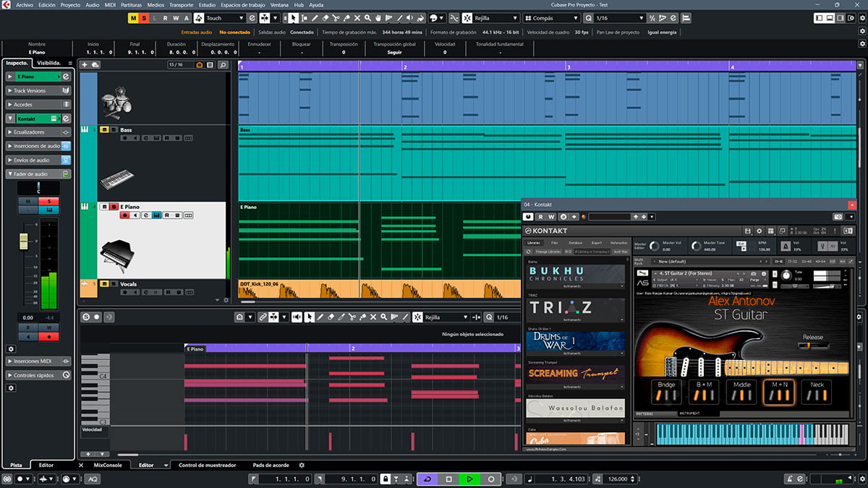The image size is (868, 488).
Task: Select the scissors tool in key editor toolbar
Action: pos(352,317)
